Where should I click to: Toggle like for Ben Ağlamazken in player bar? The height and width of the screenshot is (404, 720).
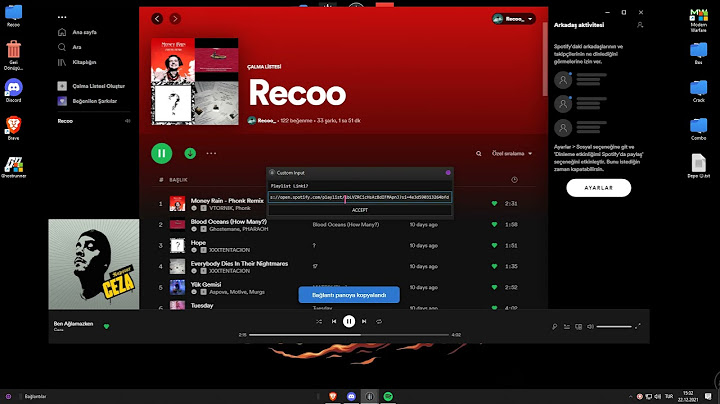(107, 326)
